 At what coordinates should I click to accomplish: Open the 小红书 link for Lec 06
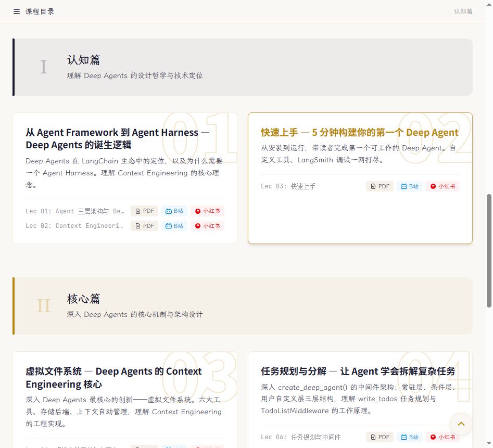[443, 437]
